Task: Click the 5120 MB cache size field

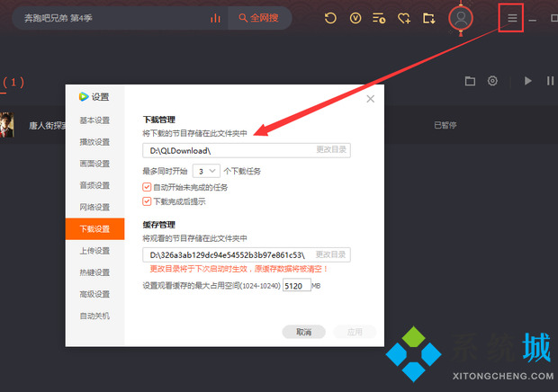Action: pyautogui.click(x=297, y=286)
